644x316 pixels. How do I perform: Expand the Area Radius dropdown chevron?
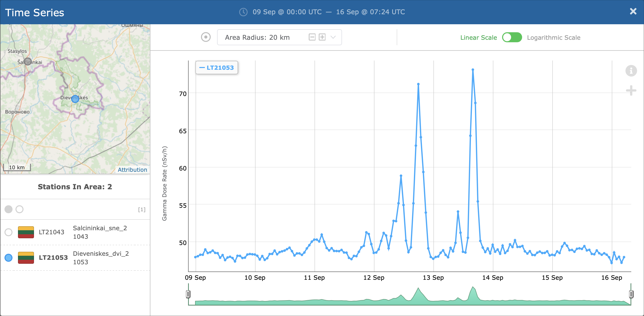tap(333, 37)
